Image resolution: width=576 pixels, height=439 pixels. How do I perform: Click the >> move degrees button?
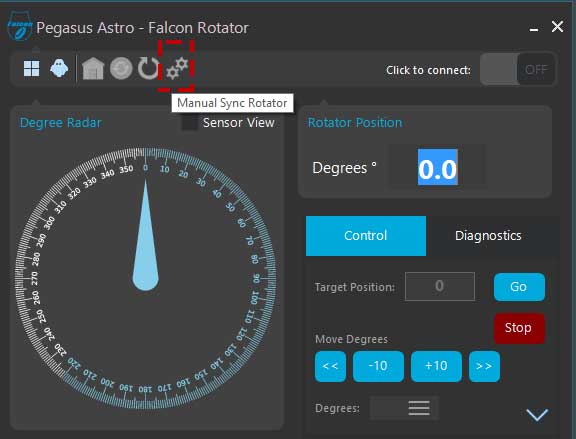coord(484,366)
